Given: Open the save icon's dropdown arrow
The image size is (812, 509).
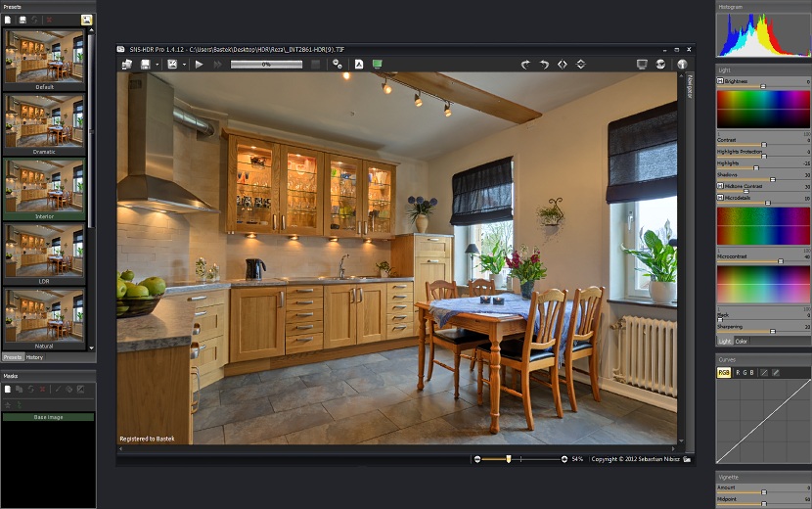Looking at the screenshot, I should click(157, 65).
